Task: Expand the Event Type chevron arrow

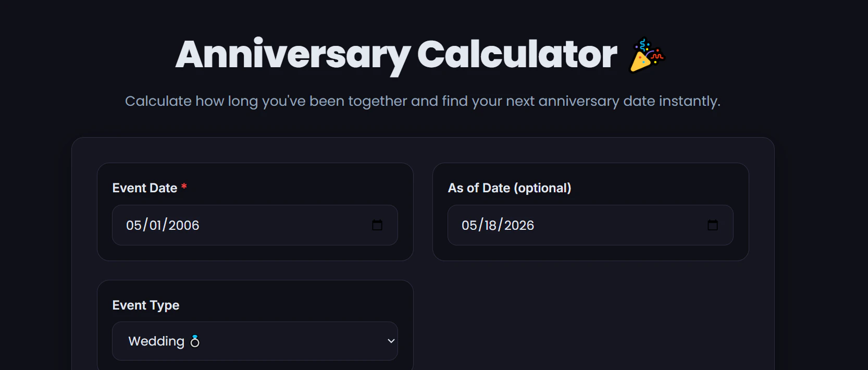Action: pos(391,341)
